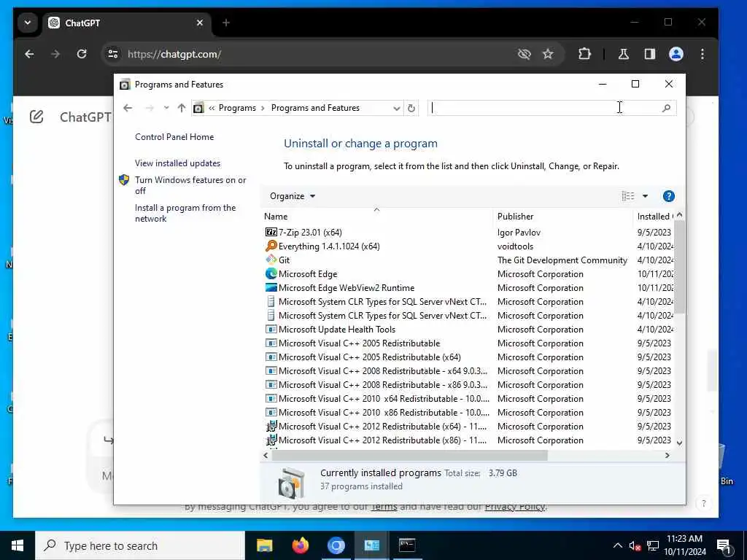
Task: Expand the view options dropdown arrow
Action: (645, 196)
